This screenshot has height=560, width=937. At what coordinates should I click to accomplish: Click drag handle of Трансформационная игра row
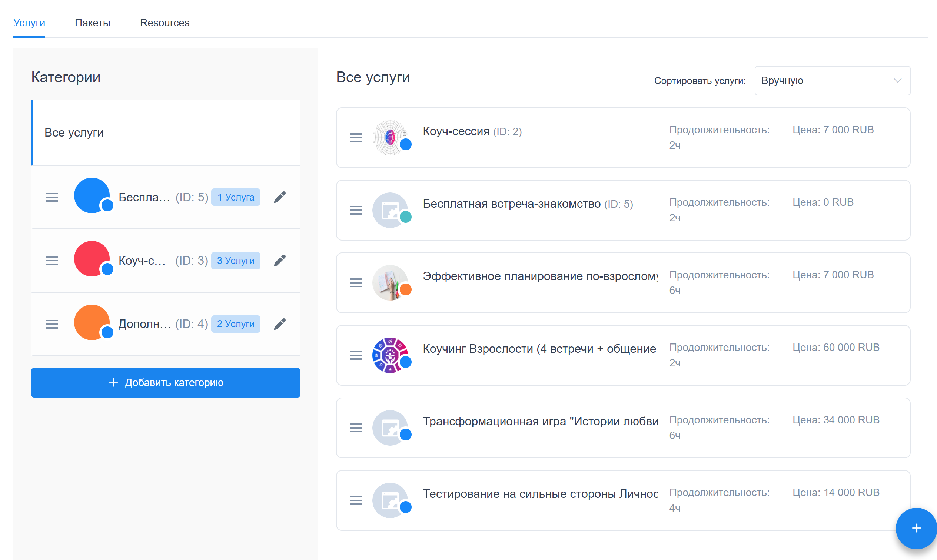[x=356, y=428]
